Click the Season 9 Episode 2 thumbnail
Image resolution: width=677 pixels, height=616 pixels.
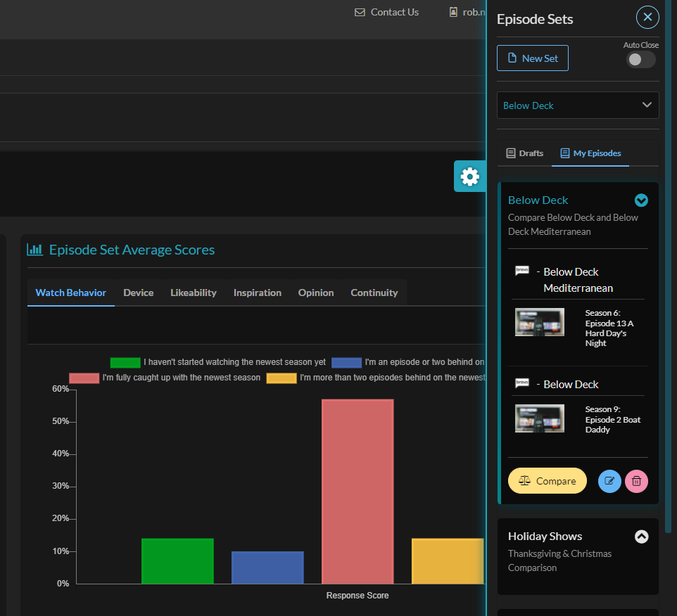pyautogui.click(x=540, y=418)
